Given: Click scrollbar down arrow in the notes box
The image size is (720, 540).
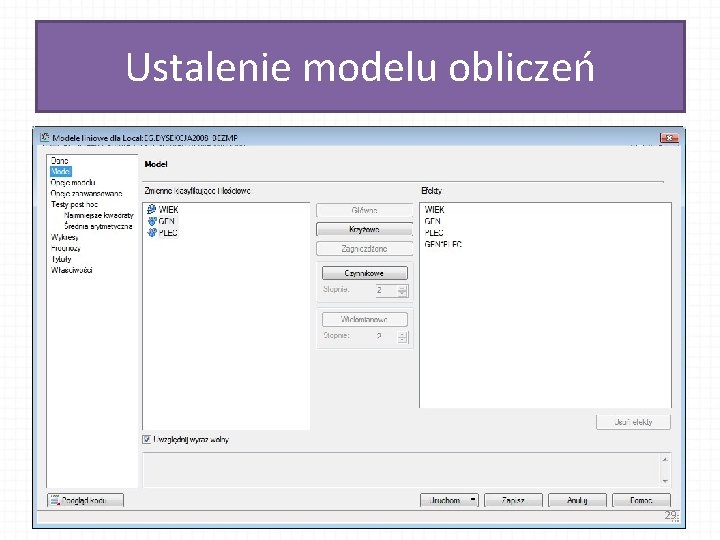Looking at the screenshot, I should click(x=665, y=481).
